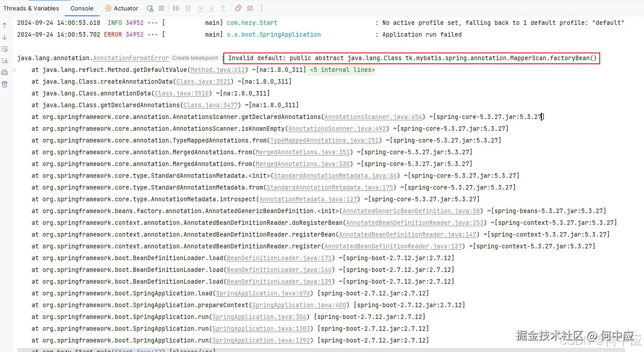Open the AnnotationsScanner.java:492 link
Screen dimensions: 644x352
click(x=337, y=128)
